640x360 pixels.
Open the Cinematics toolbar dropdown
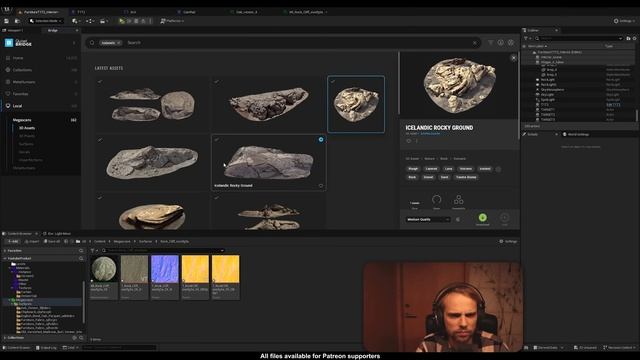click(x=104, y=21)
